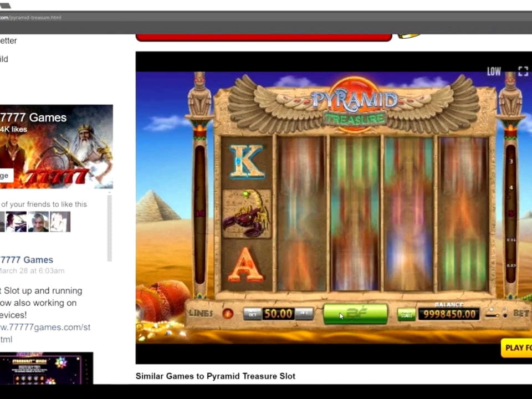532x399 pixels.
Task: Click the 77777 Games page title
Action: pyautogui.click(x=33, y=117)
